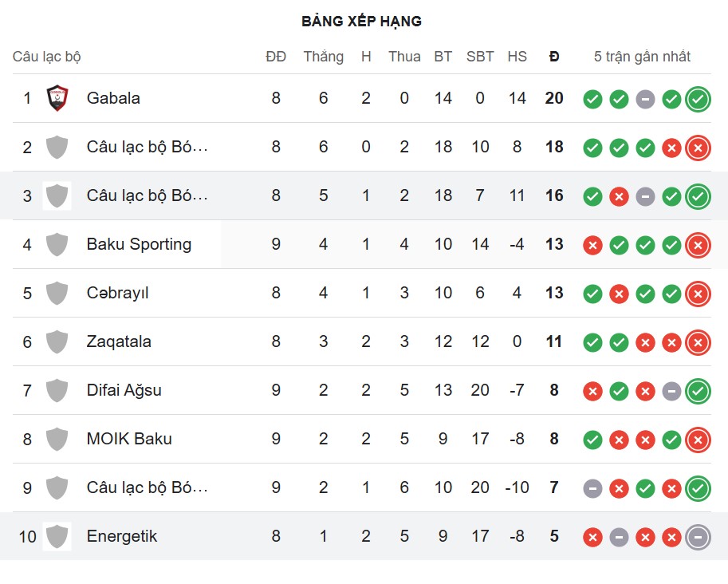Image resolution: width=728 pixels, height=584 pixels.
Task: Click the Đ points column header
Action: [x=554, y=57]
